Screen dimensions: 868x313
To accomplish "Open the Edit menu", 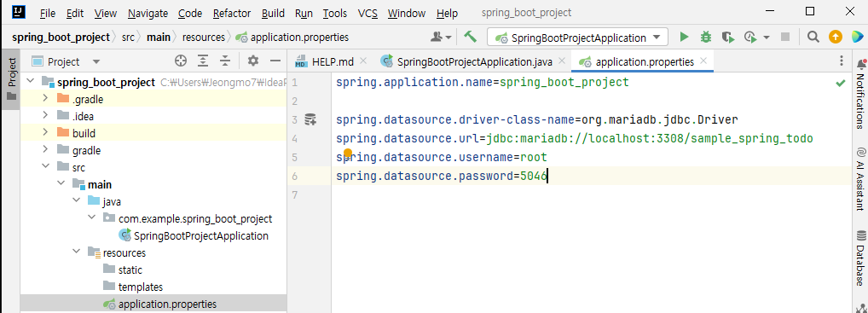I will [75, 13].
